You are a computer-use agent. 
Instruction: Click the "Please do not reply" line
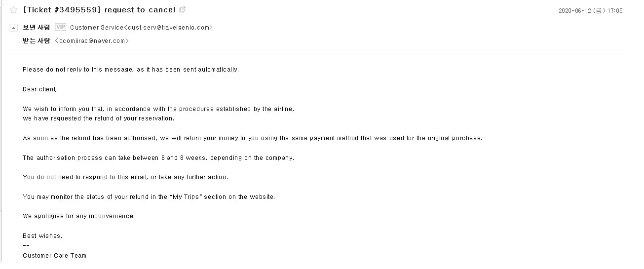(x=131, y=70)
